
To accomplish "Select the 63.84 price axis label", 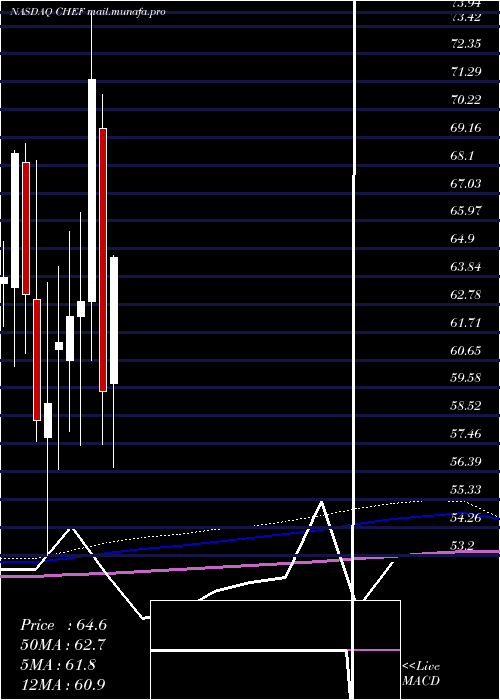I will [466, 267].
